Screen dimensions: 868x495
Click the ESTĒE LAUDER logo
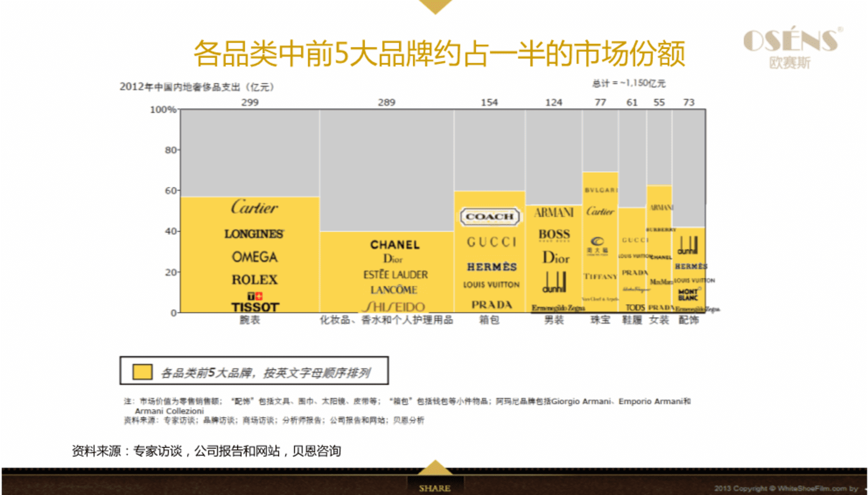point(395,274)
